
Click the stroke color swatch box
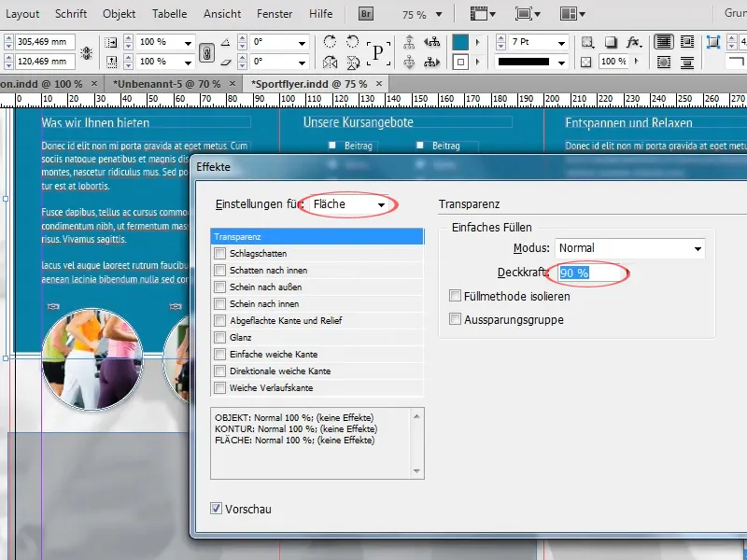pos(459,62)
